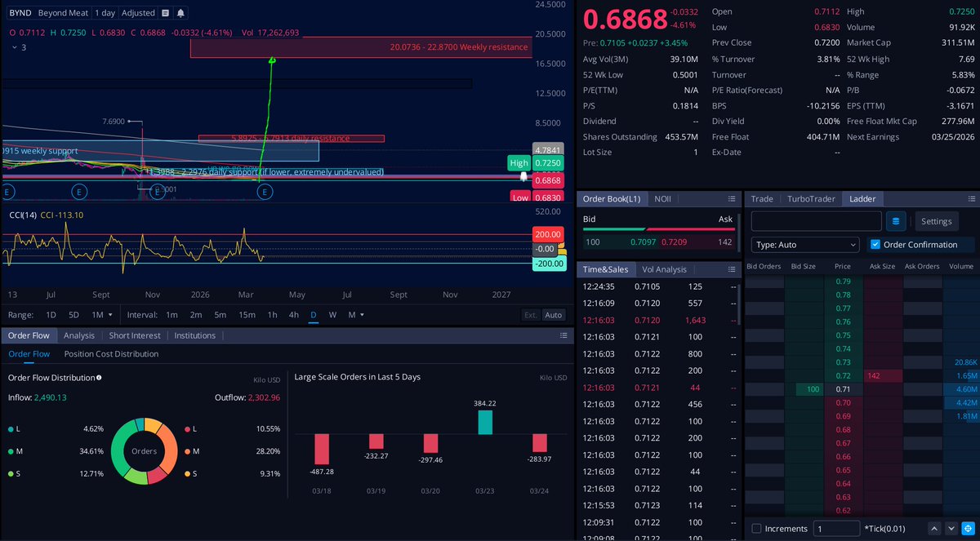Expand the indicators list showing 3
980x541 pixels.
pyautogui.click(x=18, y=48)
